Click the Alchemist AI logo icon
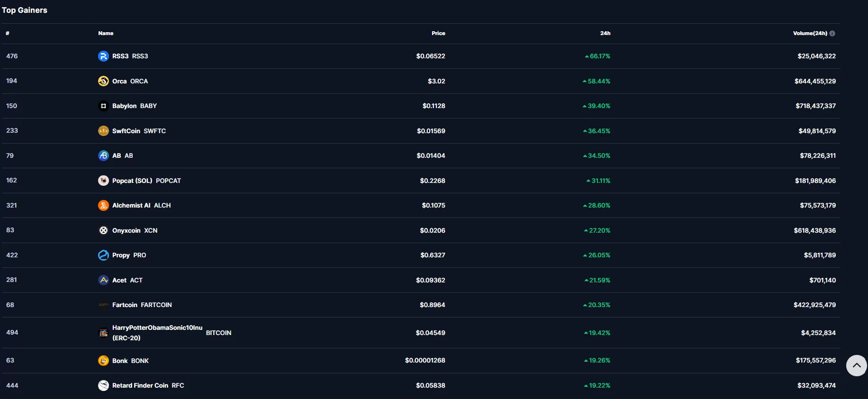Image resolution: width=868 pixels, height=399 pixels. point(103,205)
